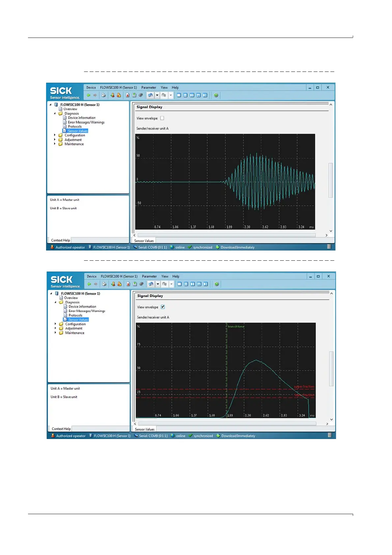Open Parameter menu in raw waveform window
Viewport: 392px width, 555px height.
pyautogui.click(x=149, y=88)
